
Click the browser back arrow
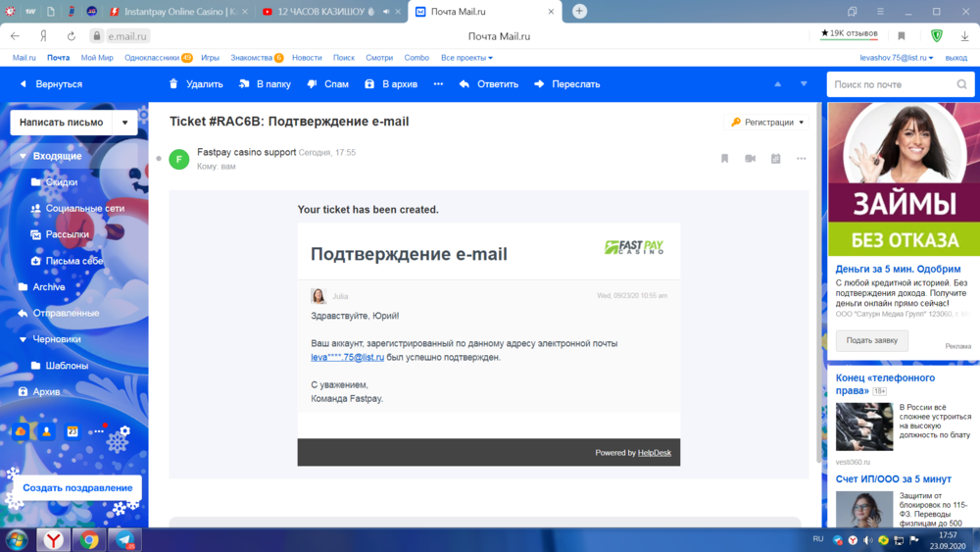click(15, 36)
